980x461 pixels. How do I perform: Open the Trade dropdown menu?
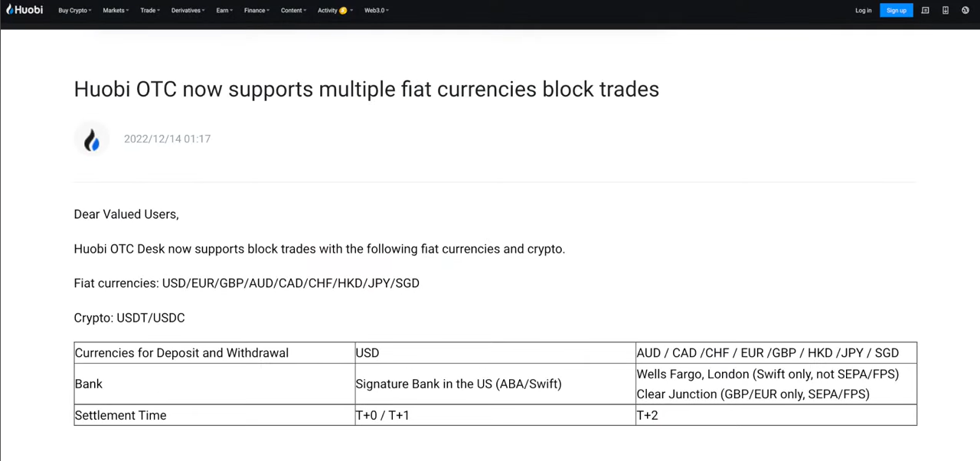tap(150, 10)
